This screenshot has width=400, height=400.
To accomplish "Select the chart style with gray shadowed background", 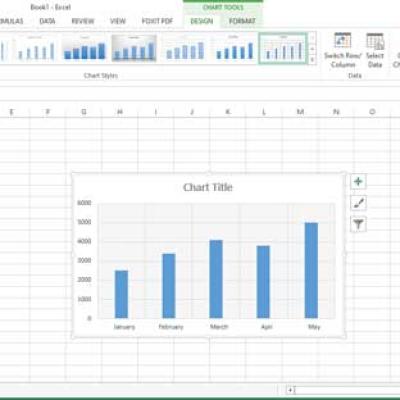I will 134,48.
